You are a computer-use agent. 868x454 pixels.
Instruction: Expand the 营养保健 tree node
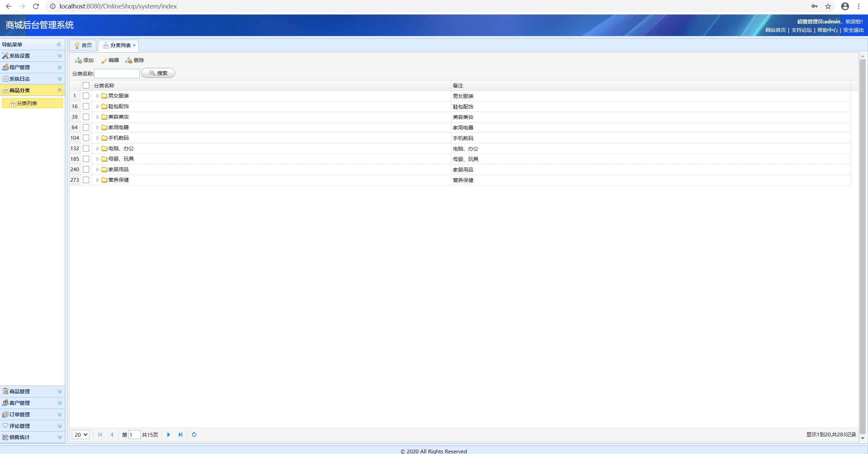coord(97,180)
